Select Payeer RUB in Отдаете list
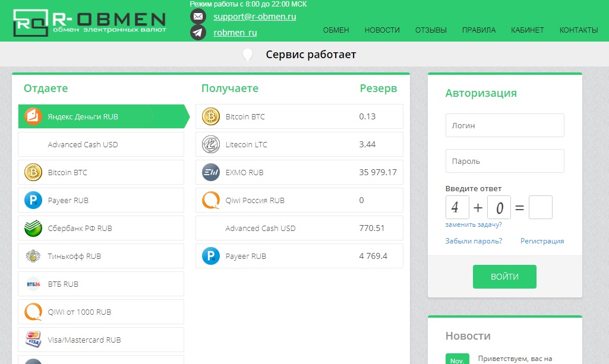 tap(101, 200)
